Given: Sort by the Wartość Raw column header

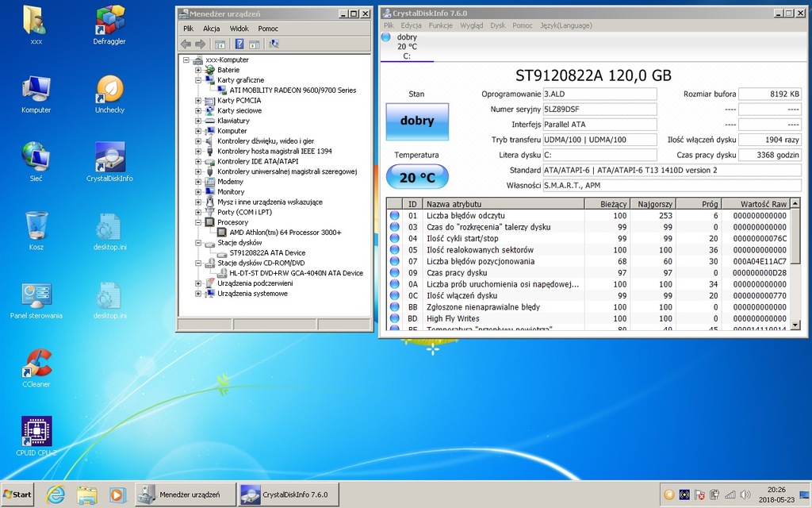Looking at the screenshot, I should click(756, 204).
